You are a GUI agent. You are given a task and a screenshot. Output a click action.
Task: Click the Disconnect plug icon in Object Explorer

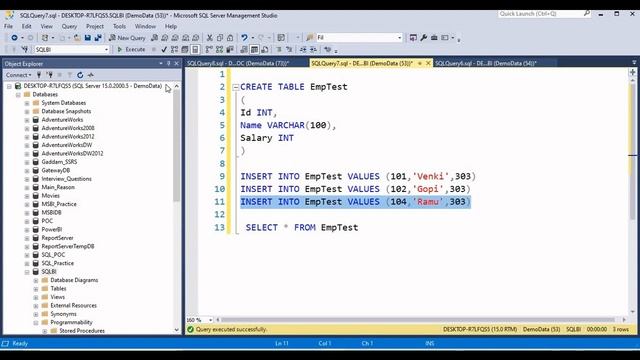point(49,75)
